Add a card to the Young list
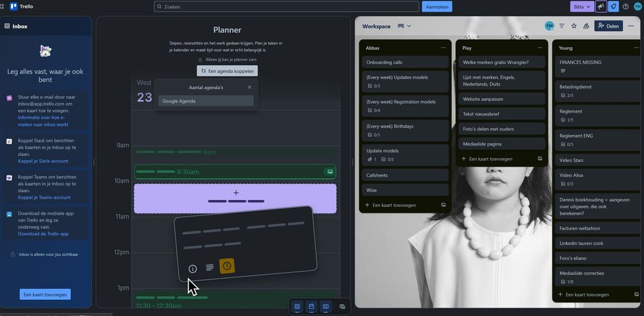The image size is (644, 316). coord(587,294)
